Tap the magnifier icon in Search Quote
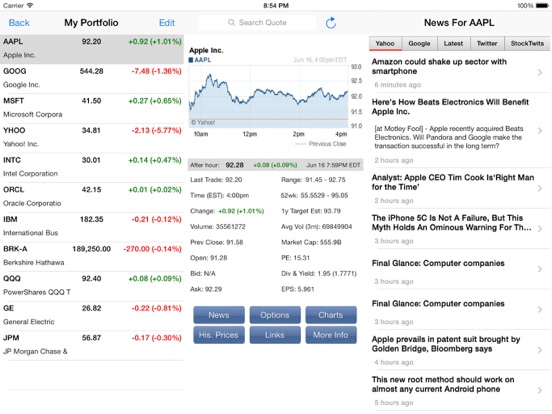This screenshot has width=552, height=414. point(231,23)
